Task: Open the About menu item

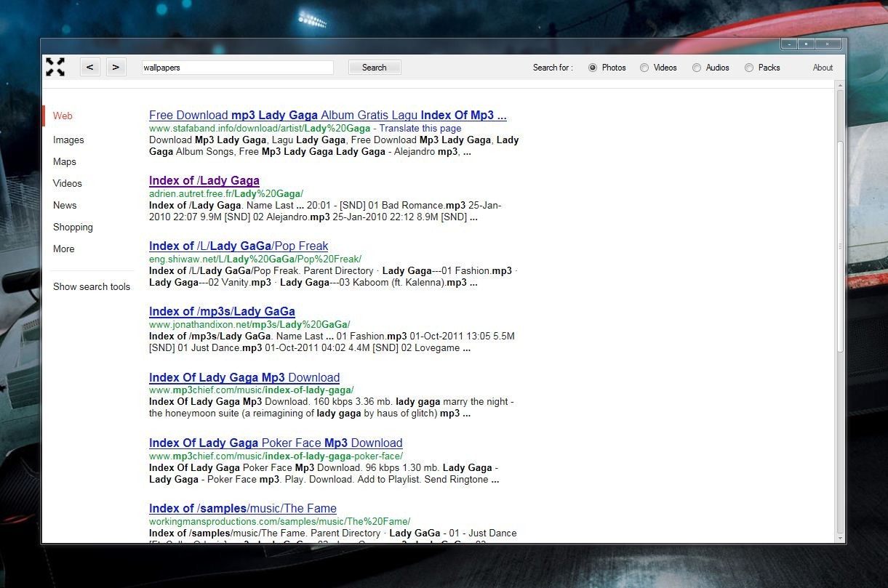Action: (x=823, y=68)
